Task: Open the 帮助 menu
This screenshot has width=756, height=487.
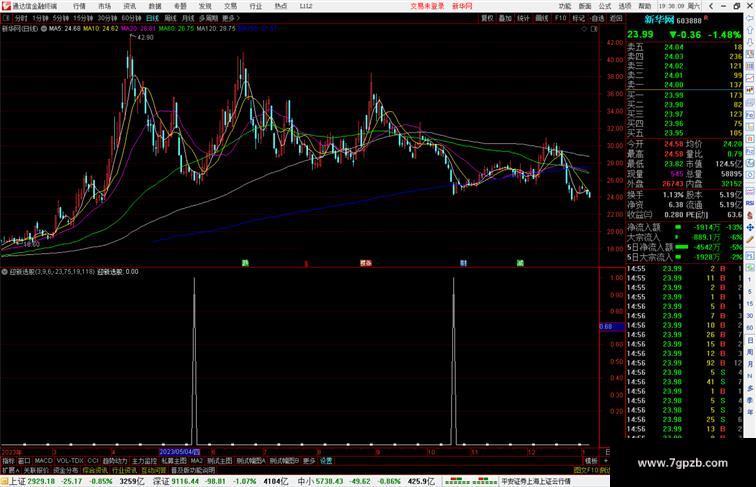Action: pos(645,6)
